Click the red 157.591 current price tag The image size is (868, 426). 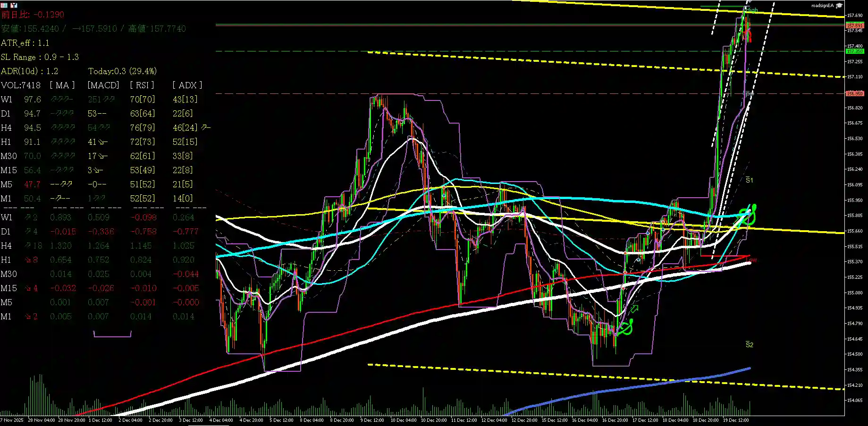point(854,25)
